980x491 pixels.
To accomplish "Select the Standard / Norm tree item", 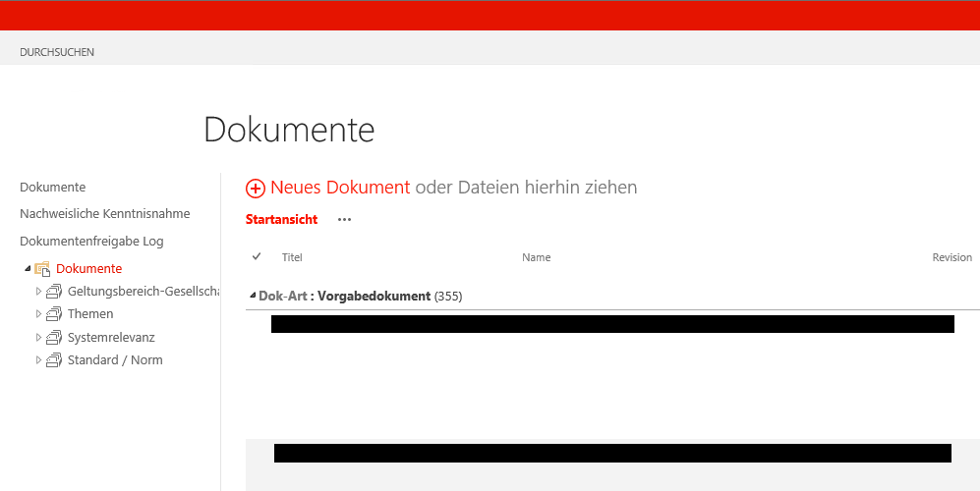I will (x=115, y=359).
